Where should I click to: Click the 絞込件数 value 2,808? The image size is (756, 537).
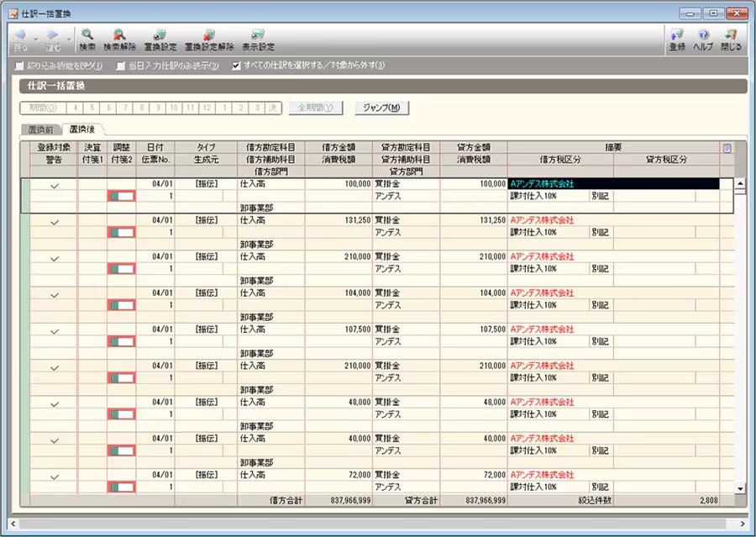pyautogui.click(x=709, y=500)
